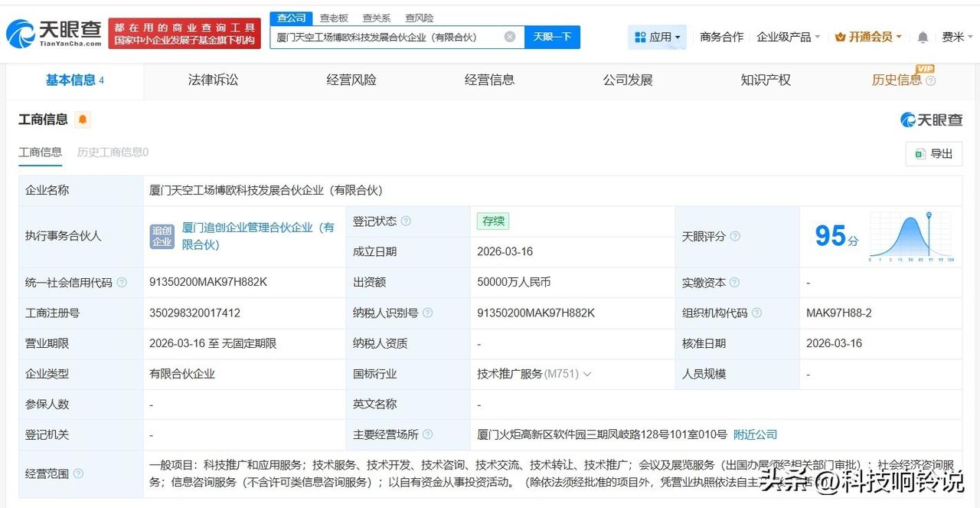Open the 历史信息 VIP tab
Viewport: 980px width, 508px height.
point(897,80)
